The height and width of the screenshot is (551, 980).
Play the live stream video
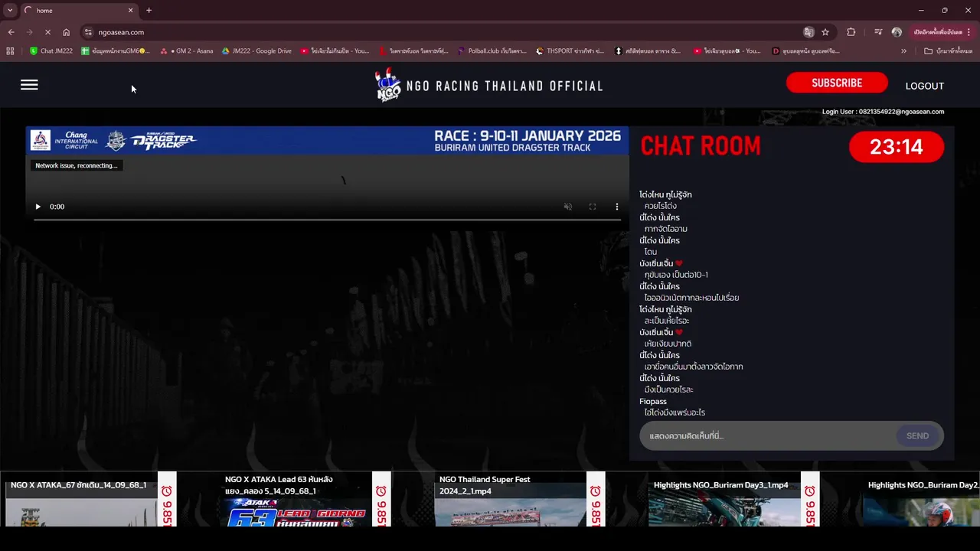pyautogui.click(x=38, y=207)
